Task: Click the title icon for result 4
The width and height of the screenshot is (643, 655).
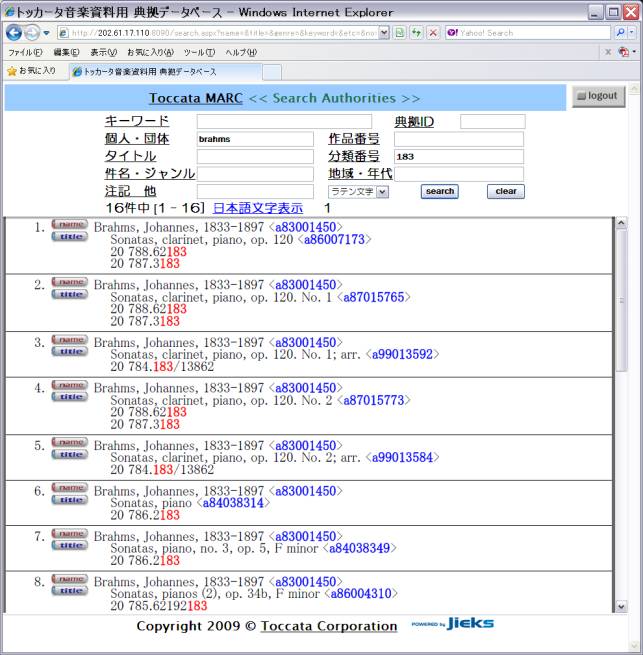Action: 70,397
